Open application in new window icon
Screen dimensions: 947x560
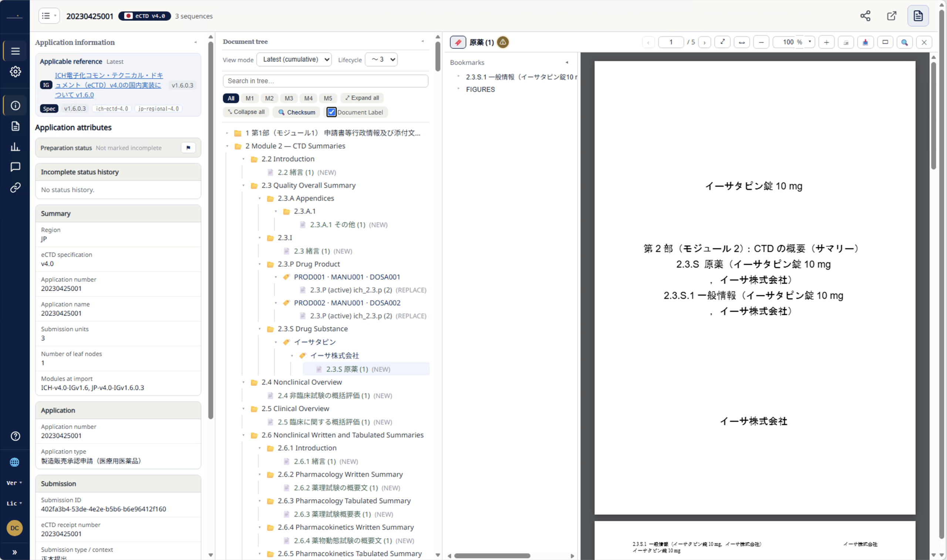[x=892, y=16]
